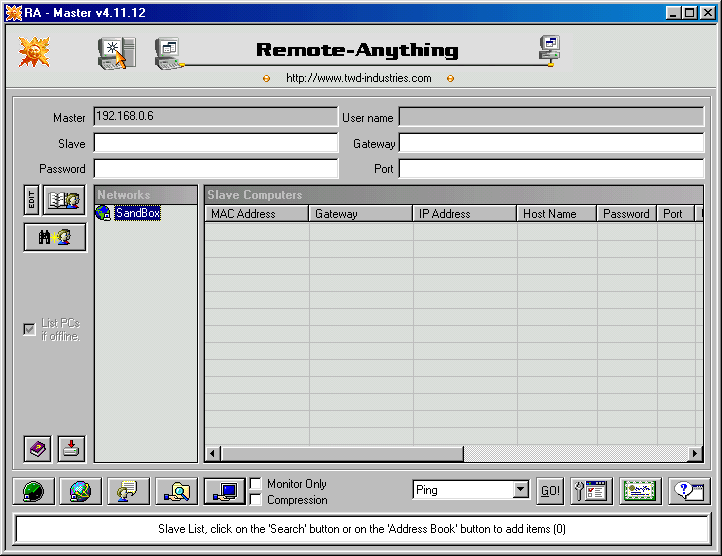Toggle the List PCs if offline checkbox
This screenshot has width=722, height=556.
[29, 329]
